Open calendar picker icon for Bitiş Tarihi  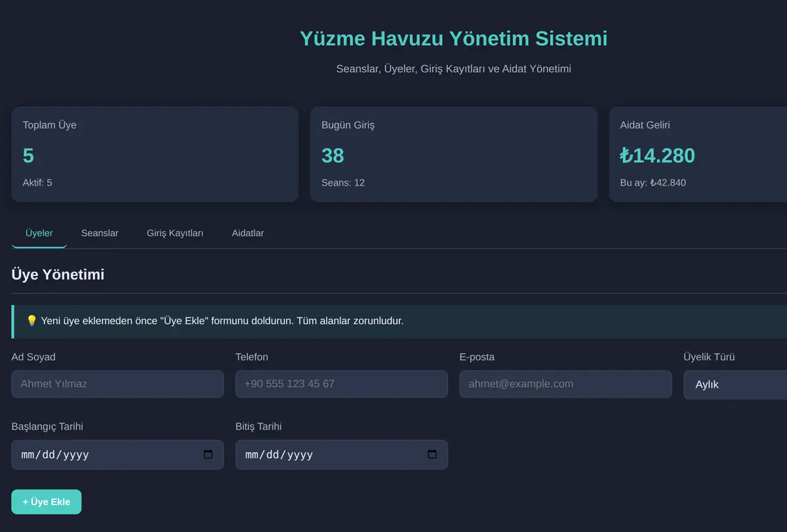432,454
